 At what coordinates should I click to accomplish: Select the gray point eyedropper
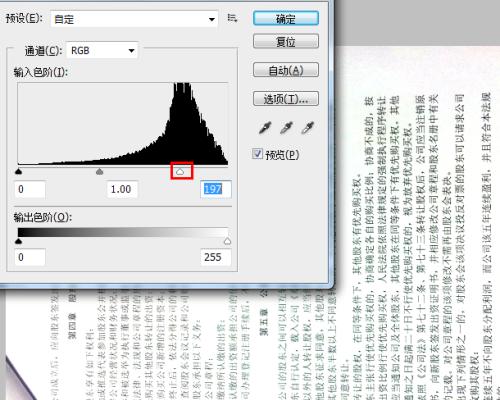click(x=286, y=127)
